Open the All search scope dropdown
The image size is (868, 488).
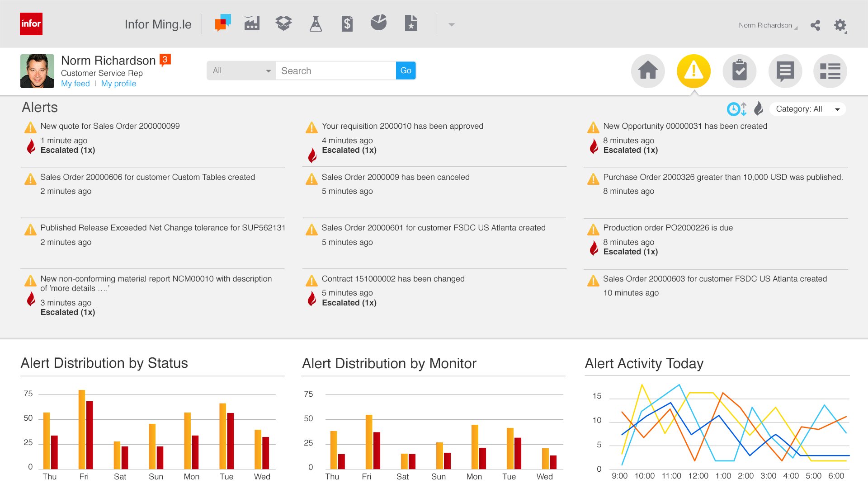tap(241, 71)
